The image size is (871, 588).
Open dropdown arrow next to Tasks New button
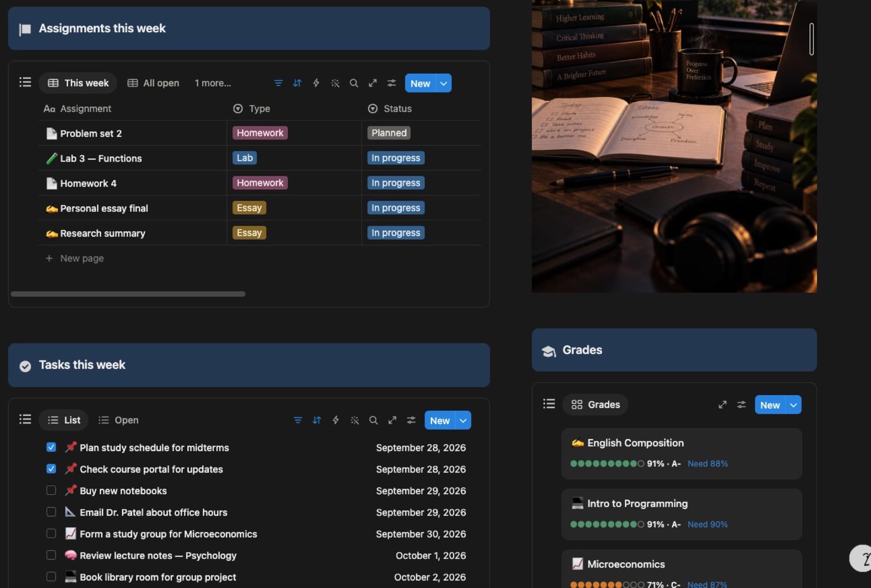tap(463, 420)
